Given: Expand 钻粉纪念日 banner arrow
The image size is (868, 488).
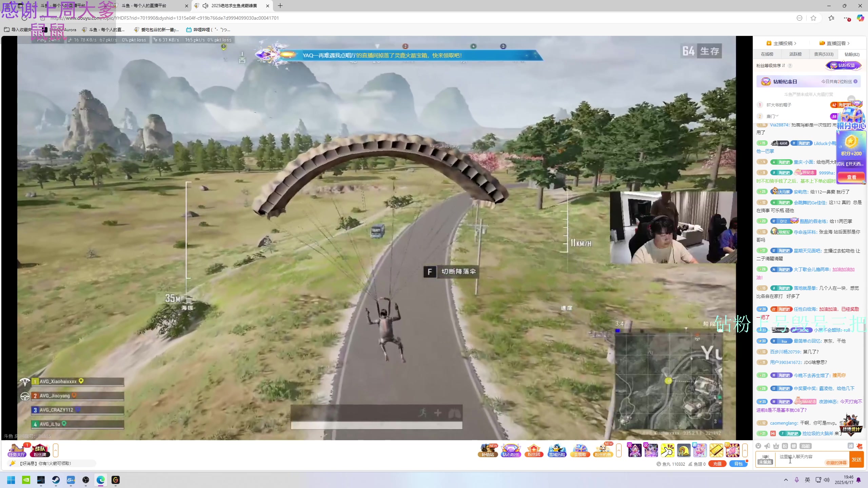Looking at the screenshot, I should 855,82.
